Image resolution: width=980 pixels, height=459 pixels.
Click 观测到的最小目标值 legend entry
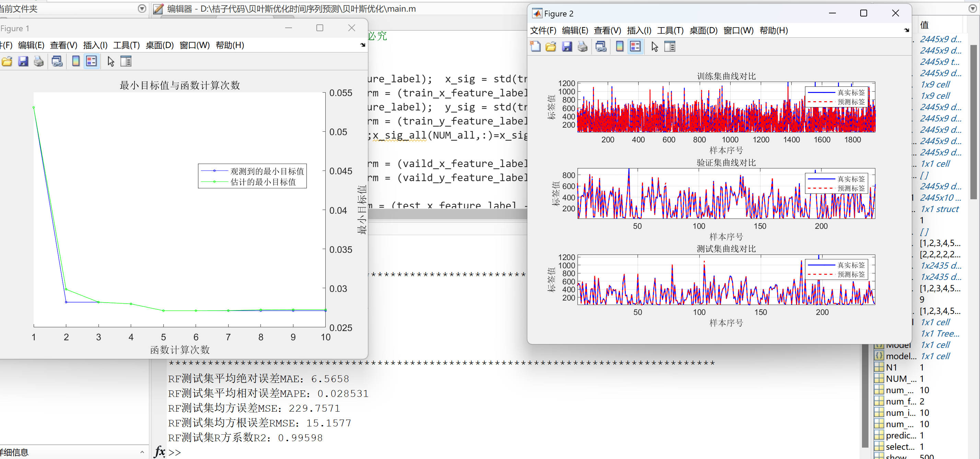pyautogui.click(x=267, y=171)
